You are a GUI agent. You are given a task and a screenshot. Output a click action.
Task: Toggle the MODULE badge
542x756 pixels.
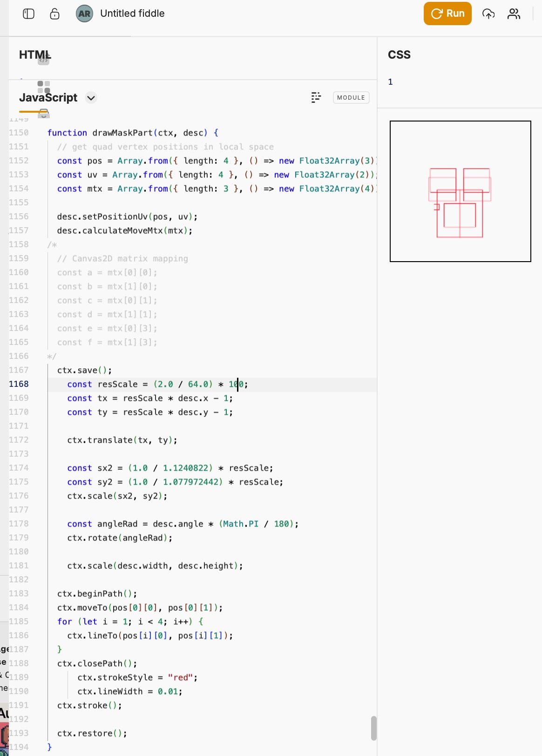(351, 97)
